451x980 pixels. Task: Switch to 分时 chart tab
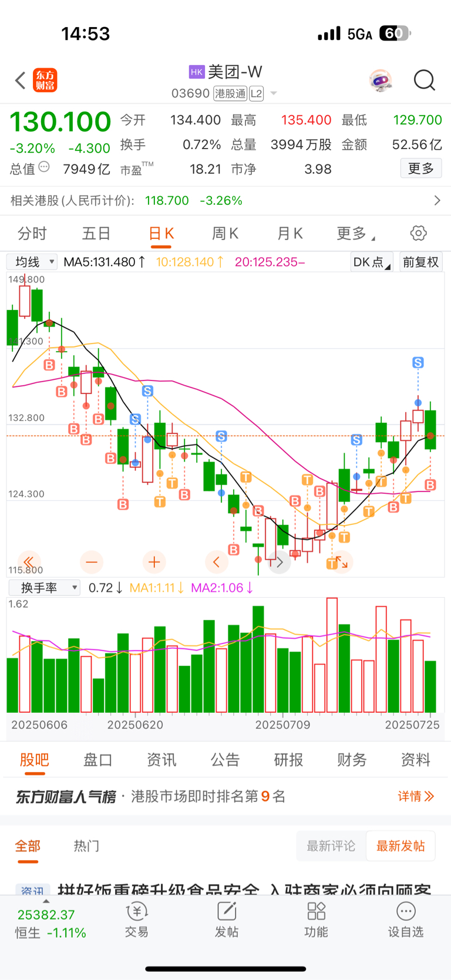32,234
